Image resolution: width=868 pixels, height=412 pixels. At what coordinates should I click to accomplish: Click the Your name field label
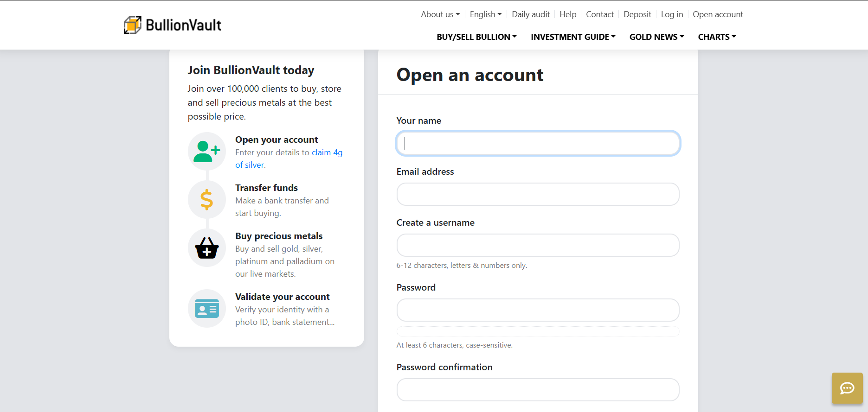click(419, 120)
